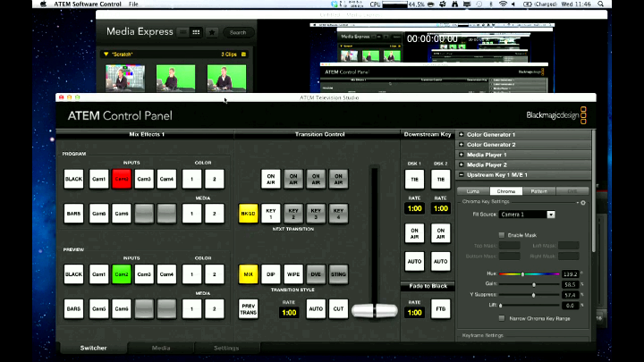
Task: Set Program bus to BLACK
Action: coord(74,179)
